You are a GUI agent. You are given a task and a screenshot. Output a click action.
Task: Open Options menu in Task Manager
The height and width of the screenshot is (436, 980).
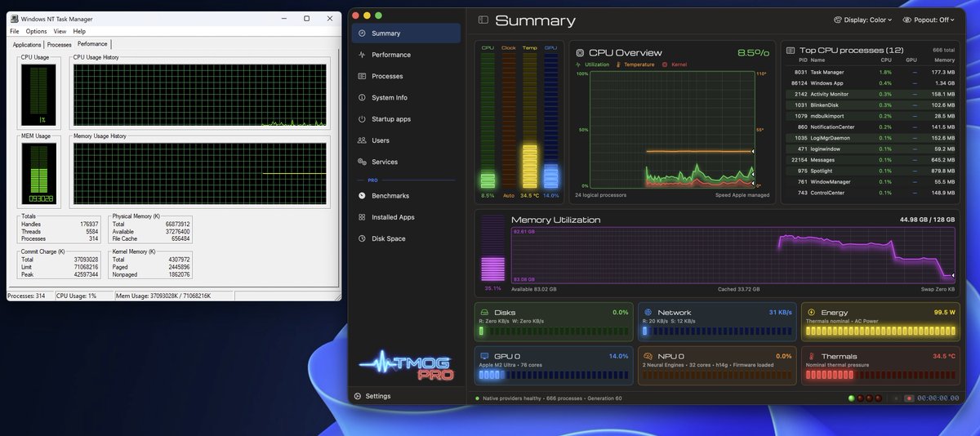[x=36, y=31]
